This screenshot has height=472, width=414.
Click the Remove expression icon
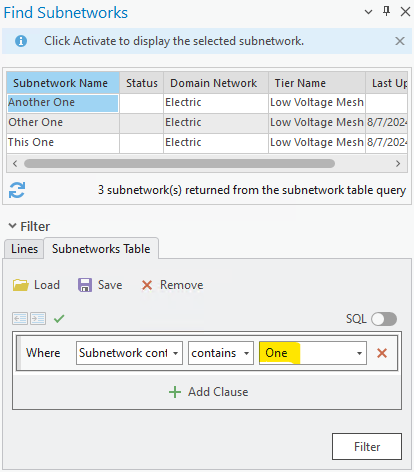coord(147,285)
